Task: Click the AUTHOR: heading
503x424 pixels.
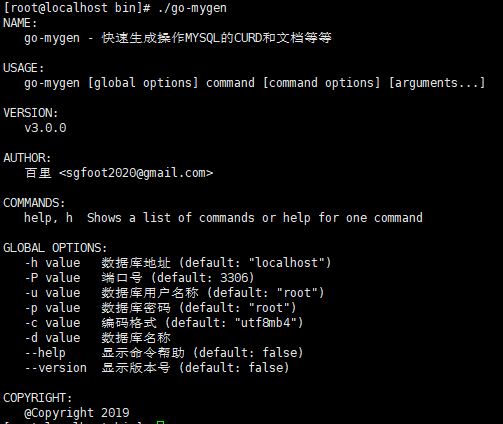Action: [27, 158]
